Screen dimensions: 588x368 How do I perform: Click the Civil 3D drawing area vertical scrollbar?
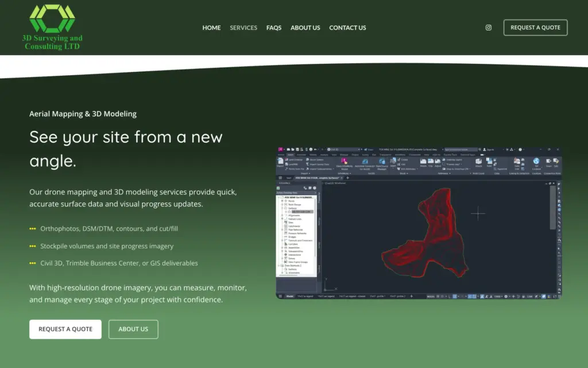pos(552,207)
